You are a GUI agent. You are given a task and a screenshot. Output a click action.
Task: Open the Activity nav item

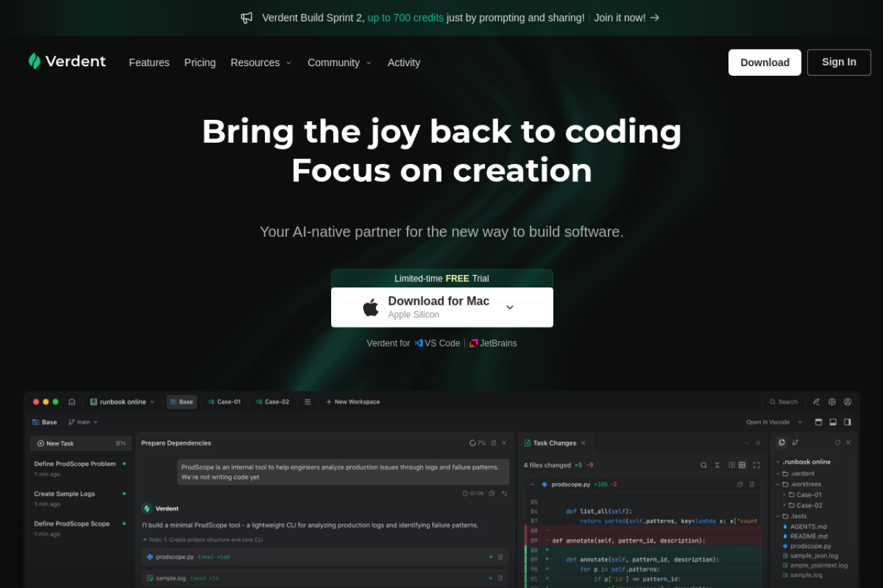click(x=404, y=63)
